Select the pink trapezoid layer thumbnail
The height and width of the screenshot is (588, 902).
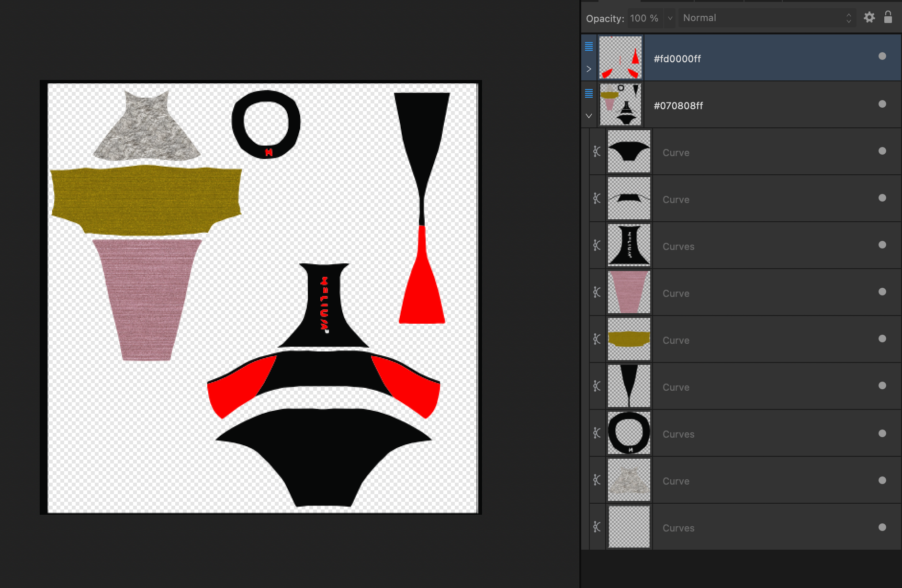[x=629, y=292]
